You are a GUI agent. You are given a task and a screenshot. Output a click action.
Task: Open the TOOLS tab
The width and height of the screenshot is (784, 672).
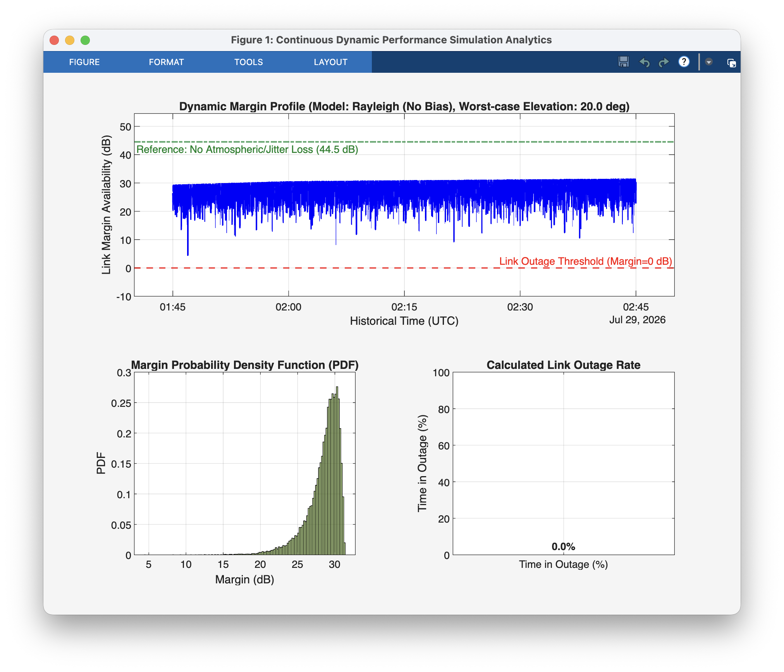click(248, 62)
